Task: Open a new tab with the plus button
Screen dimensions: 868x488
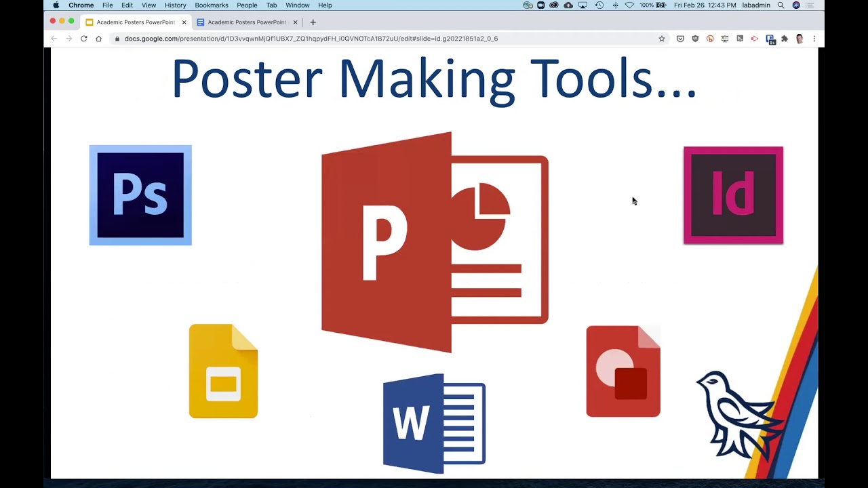Action: tap(313, 22)
